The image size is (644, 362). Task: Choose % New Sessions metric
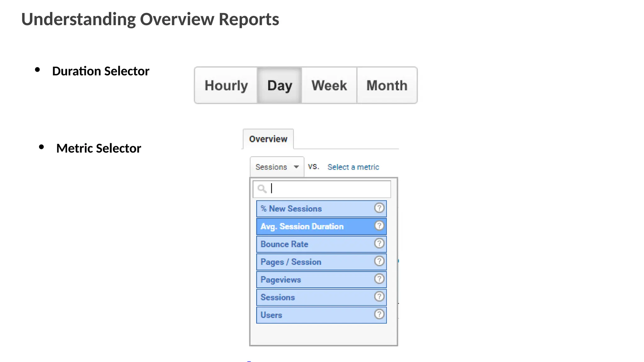pos(321,209)
